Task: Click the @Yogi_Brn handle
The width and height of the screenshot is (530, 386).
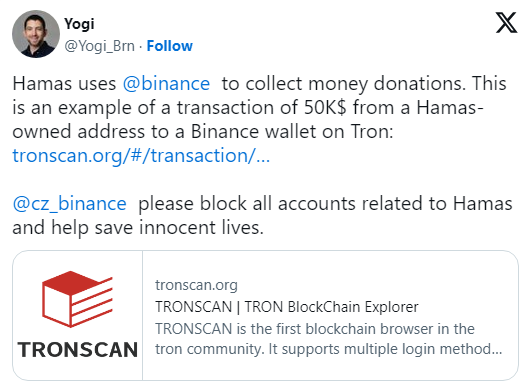Action: (99, 46)
